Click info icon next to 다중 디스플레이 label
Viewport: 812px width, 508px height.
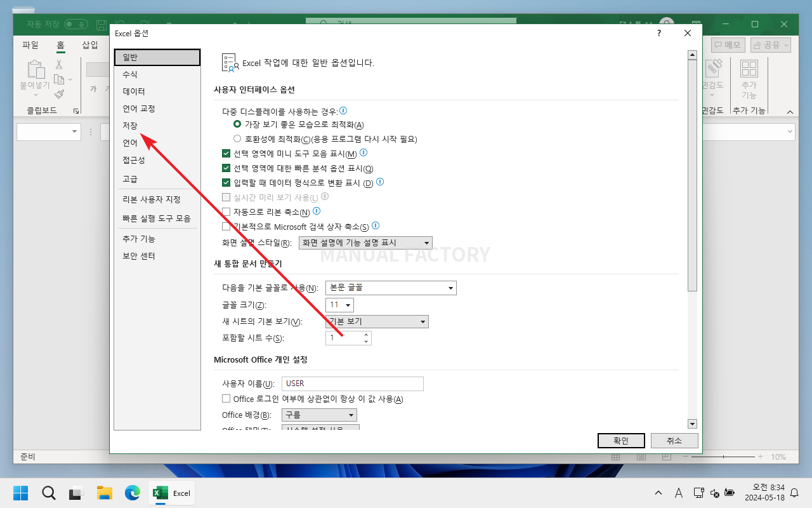(343, 110)
